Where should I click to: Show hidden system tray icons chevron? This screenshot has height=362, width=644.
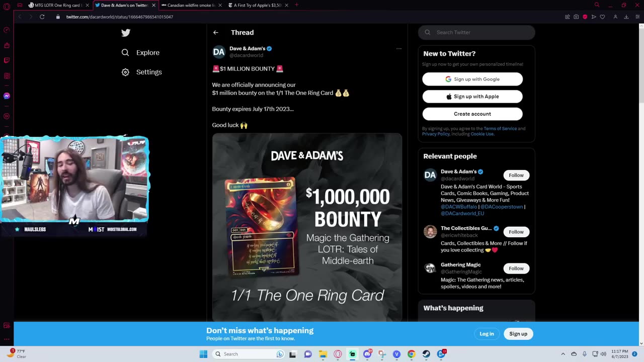(563, 354)
